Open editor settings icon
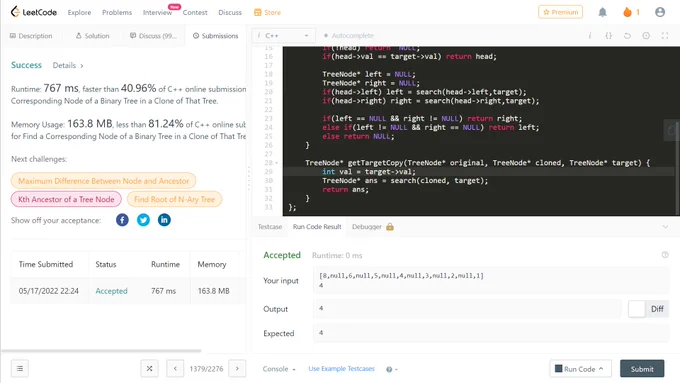Screen dimensions: 680x383 pyautogui.click(x=646, y=36)
